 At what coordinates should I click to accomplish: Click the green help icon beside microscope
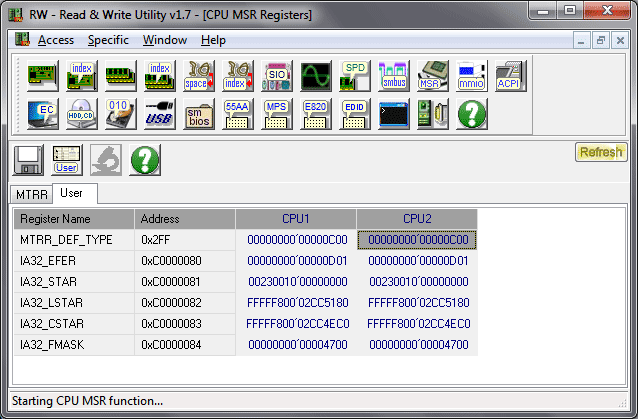[x=145, y=160]
